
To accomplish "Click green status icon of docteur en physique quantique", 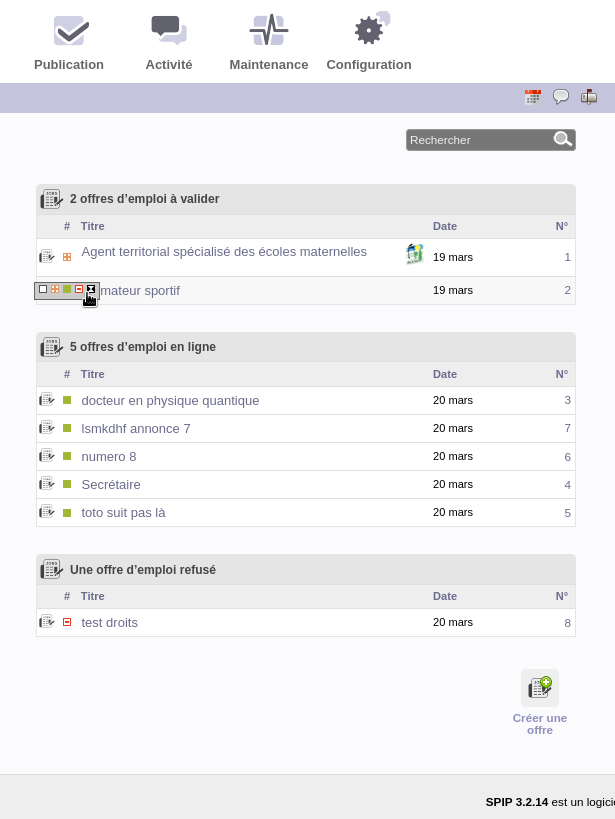I will [x=67, y=400].
